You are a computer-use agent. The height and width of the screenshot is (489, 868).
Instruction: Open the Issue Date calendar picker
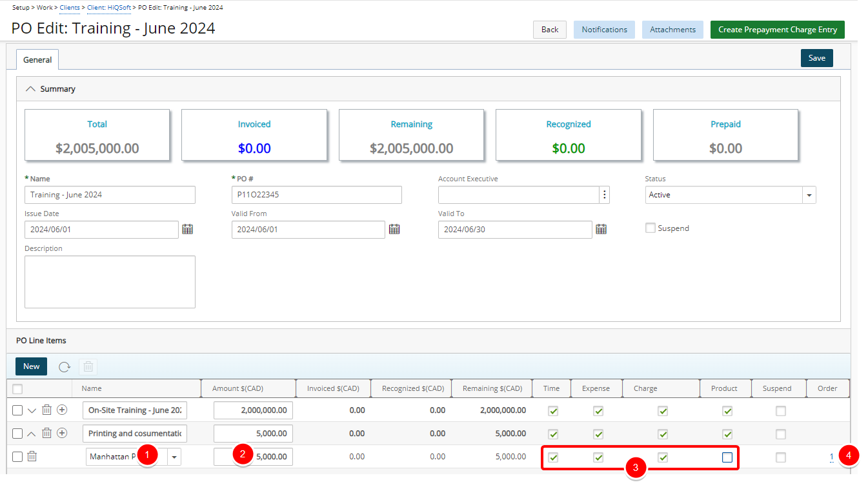tap(188, 229)
